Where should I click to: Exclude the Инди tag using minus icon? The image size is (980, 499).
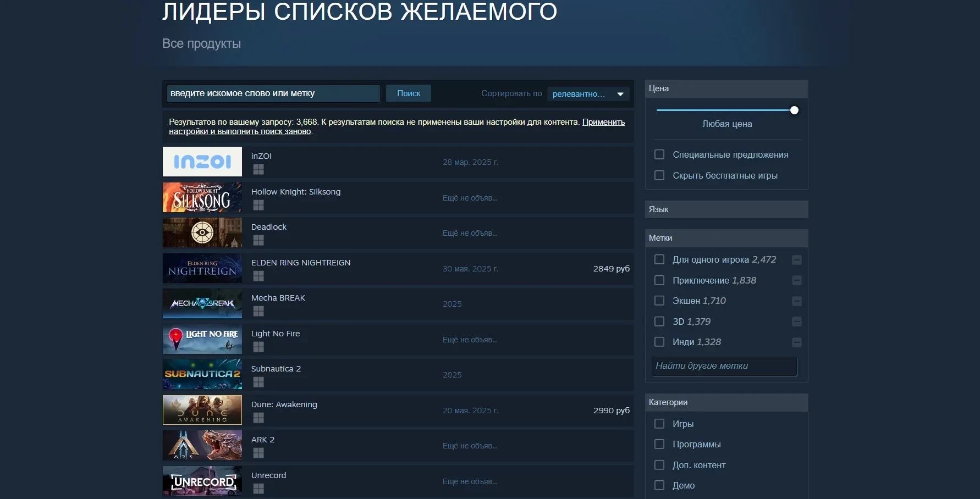(x=796, y=342)
